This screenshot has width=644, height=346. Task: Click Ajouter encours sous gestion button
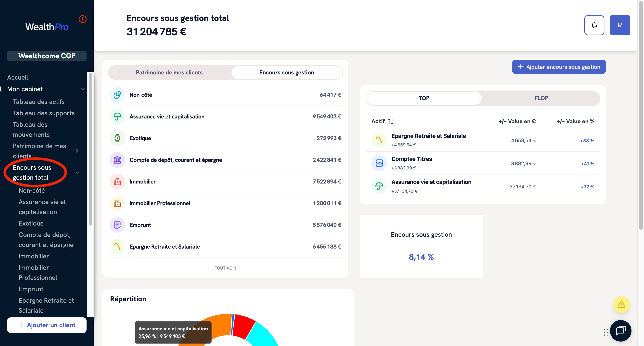tap(559, 67)
